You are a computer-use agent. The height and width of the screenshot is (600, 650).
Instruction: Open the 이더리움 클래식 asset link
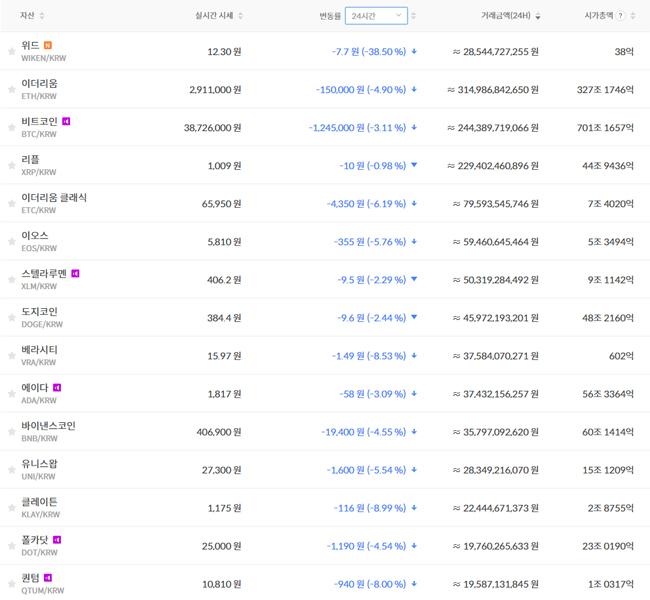coord(54,197)
